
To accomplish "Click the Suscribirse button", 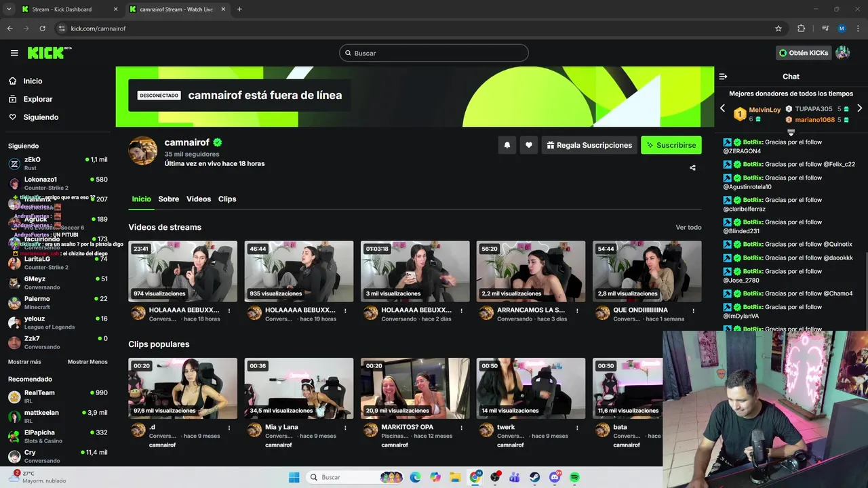I will point(671,145).
